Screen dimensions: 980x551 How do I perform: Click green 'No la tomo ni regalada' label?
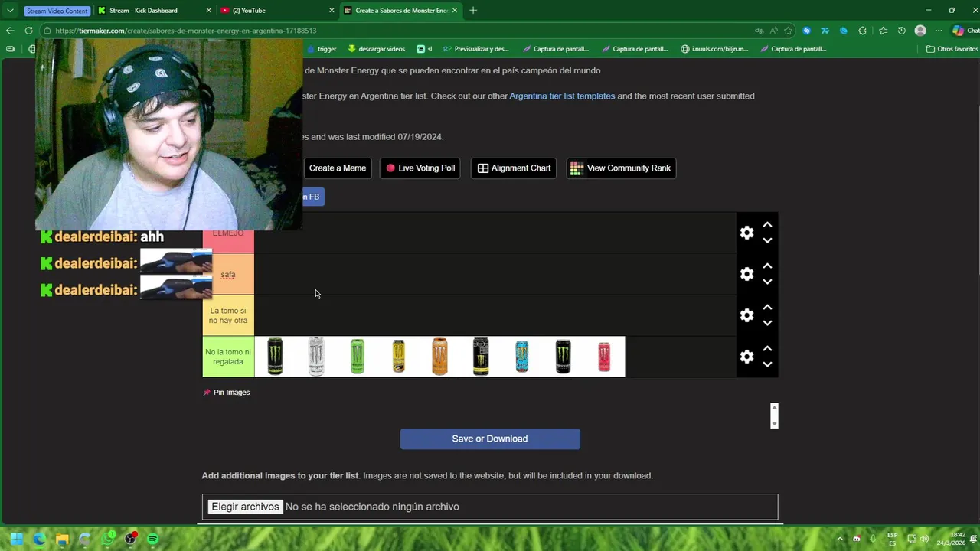click(228, 357)
